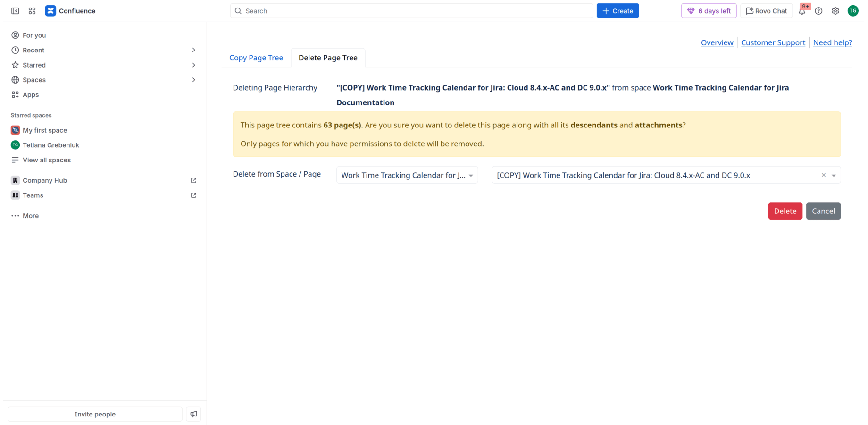Image resolution: width=868 pixels, height=425 pixels.
Task: Click the TG profile avatar
Action: pos(853,11)
